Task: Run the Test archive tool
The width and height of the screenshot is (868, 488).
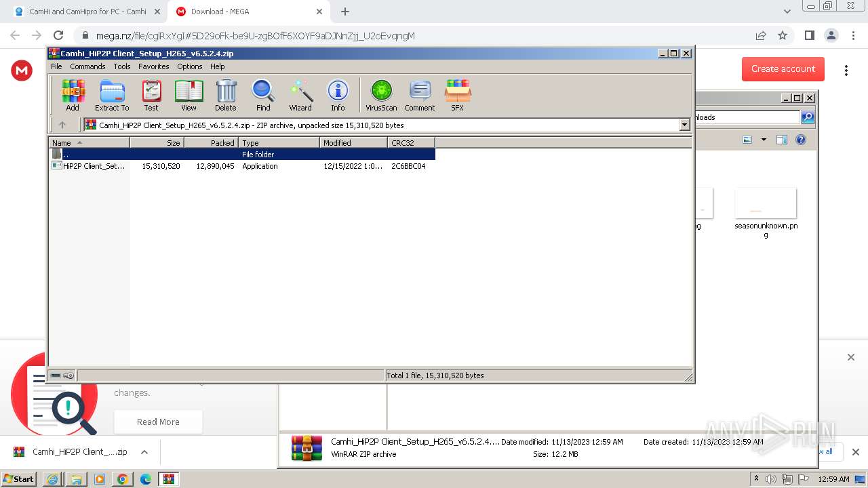Action: pyautogui.click(x=151, y=95)
